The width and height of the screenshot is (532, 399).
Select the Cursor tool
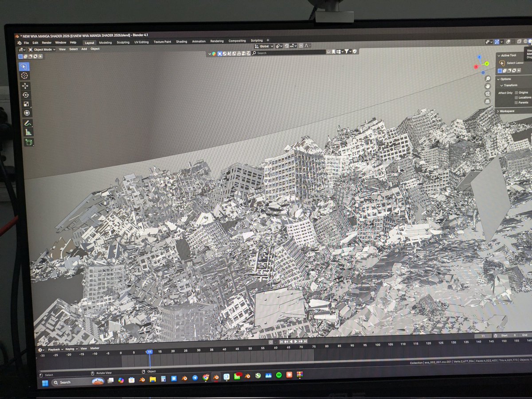(24, 76)
